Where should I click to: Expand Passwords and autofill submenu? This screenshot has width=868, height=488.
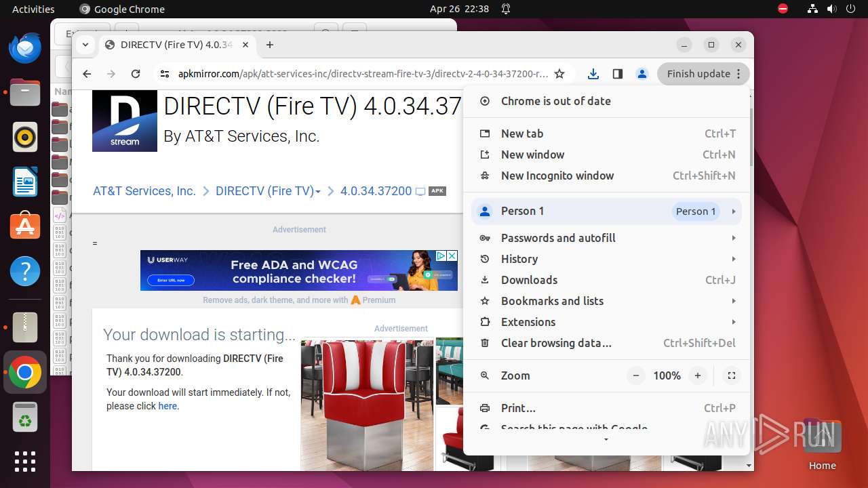606,238
